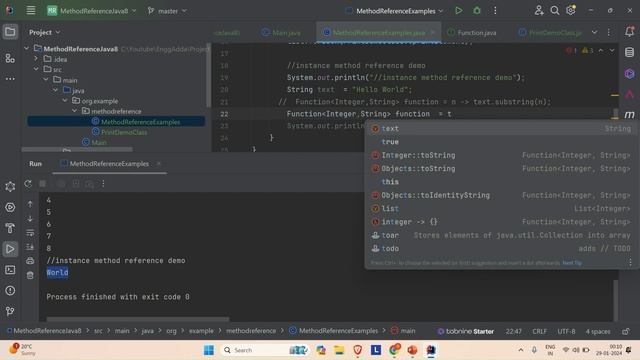Toggle the Project tool window icon
640x360 pixels.
pos(10,32)
